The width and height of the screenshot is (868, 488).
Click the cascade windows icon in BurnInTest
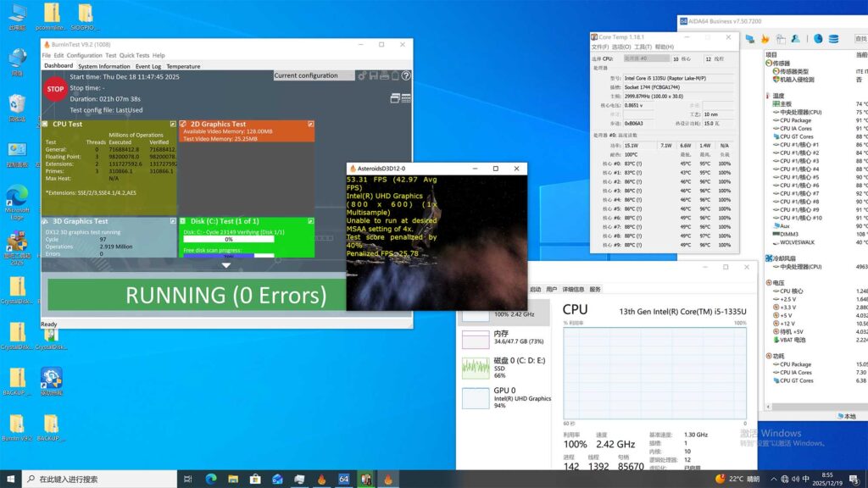tap(395, 98)
